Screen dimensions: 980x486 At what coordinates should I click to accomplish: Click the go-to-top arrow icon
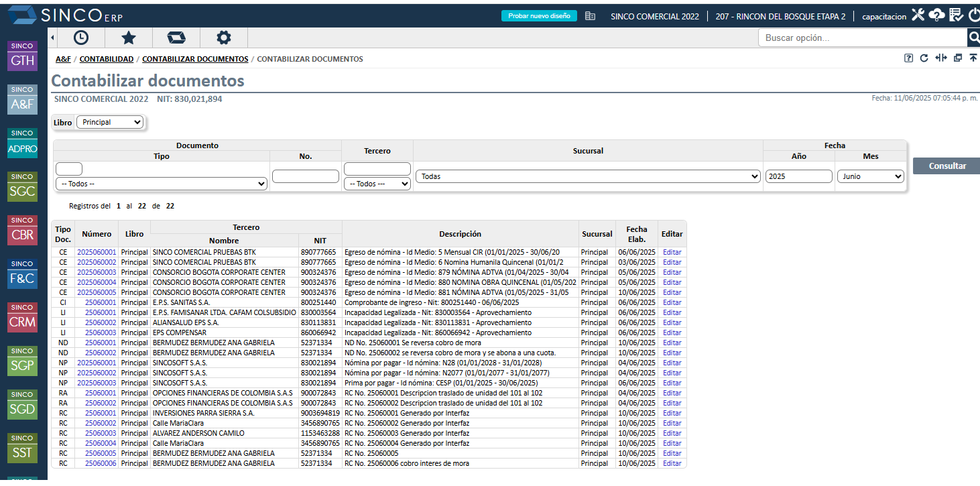click(x=973, y=58)
